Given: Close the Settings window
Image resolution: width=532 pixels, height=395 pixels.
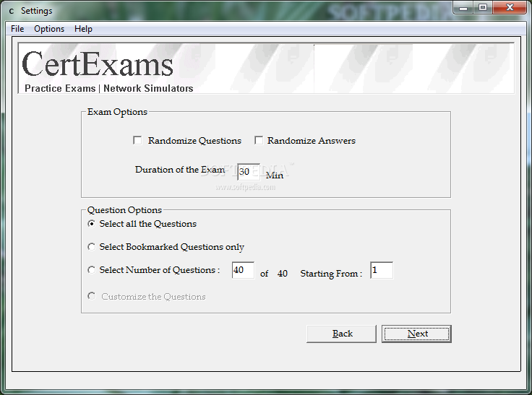Looking at the screenshot, I should 510,7.
